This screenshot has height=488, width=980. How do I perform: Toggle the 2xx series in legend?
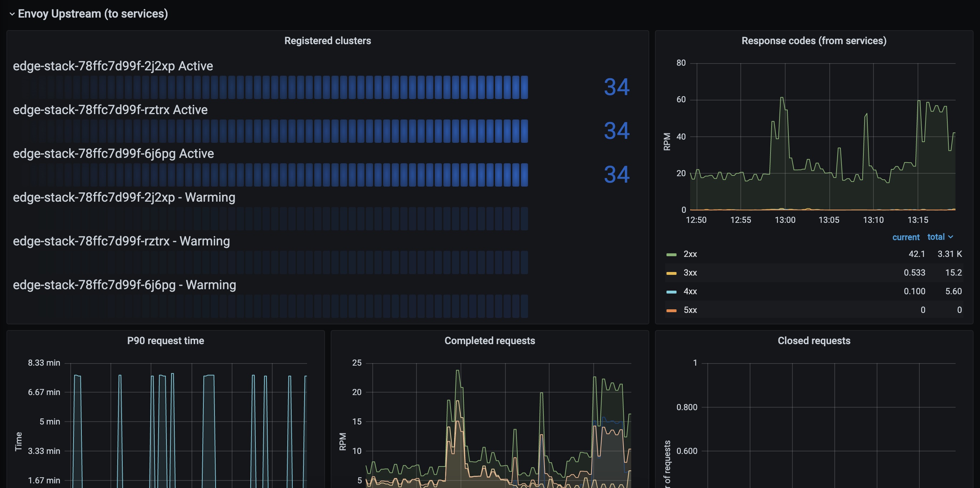pos(690,254)
